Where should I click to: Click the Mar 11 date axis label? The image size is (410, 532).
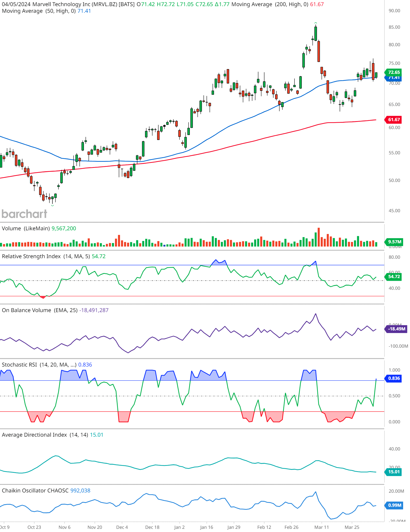[322, 527]
